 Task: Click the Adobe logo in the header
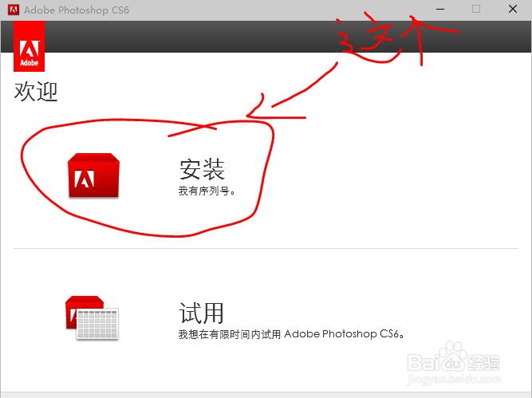click(30, 46)
